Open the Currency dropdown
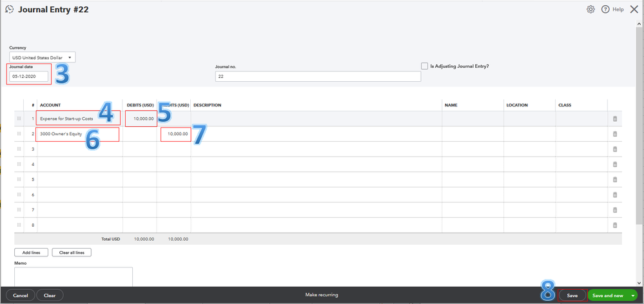644x304 pixels. click(43, 57)
